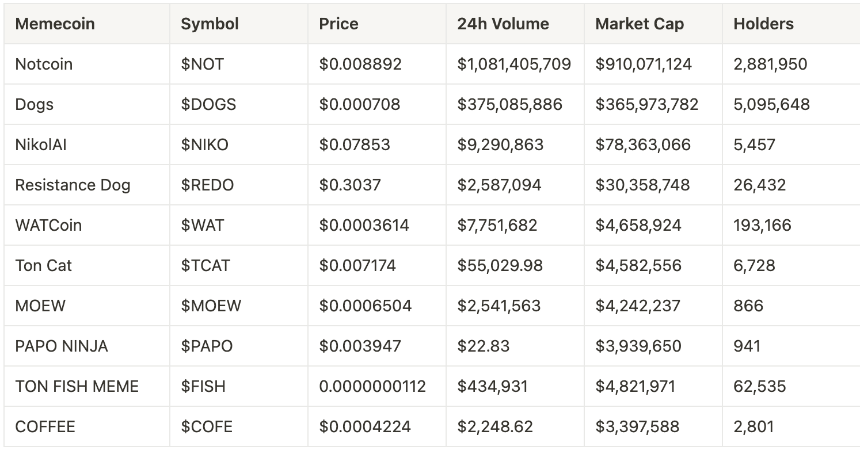The image size is (860, 450).
Task: Click Notcoin 24h volume $1,081,405,709
Action: click(514, 64)
